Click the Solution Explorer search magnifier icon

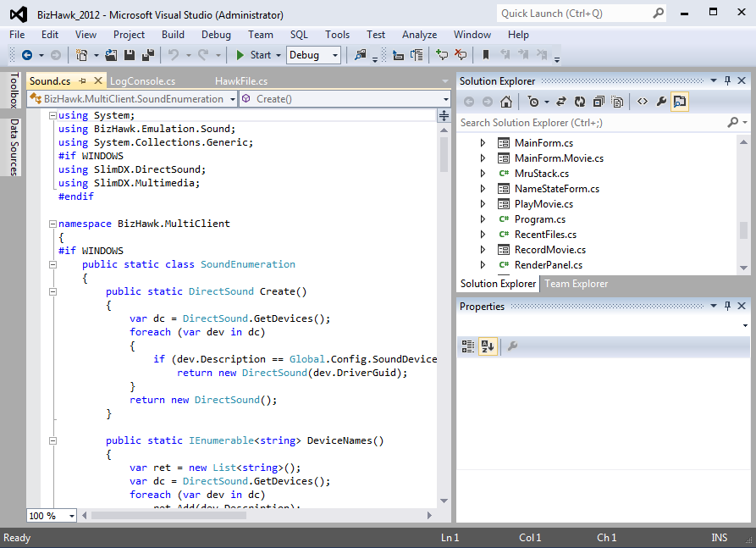click(x=732, y=123)
